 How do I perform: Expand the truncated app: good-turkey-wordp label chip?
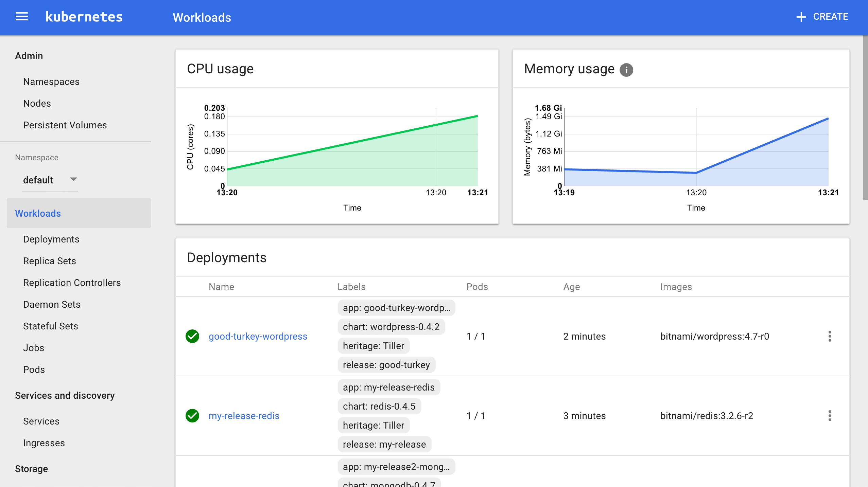pyautogui.click(x=396, y=308)
